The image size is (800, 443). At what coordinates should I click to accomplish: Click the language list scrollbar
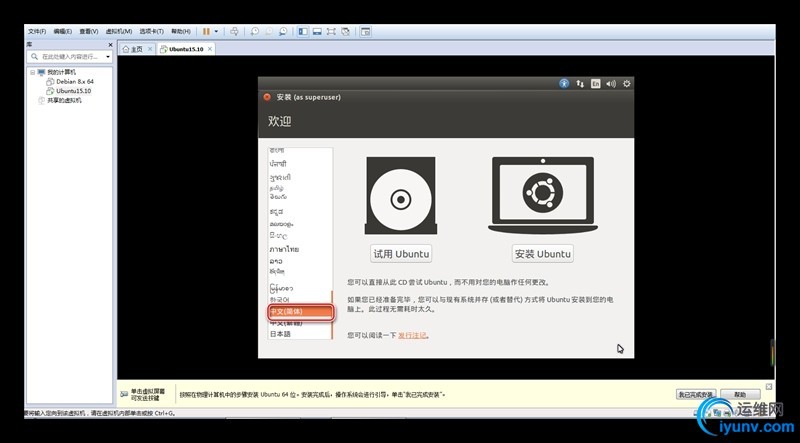[332, 315]
